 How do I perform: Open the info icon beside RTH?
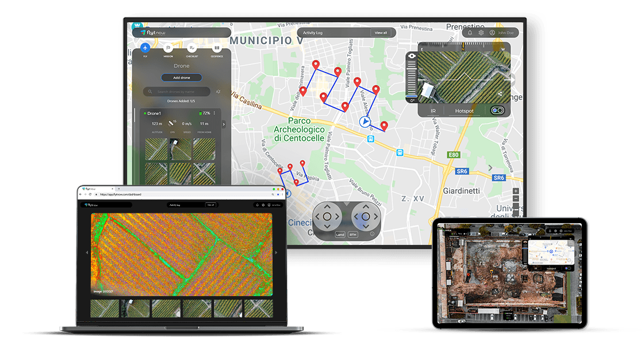point(372,234)
